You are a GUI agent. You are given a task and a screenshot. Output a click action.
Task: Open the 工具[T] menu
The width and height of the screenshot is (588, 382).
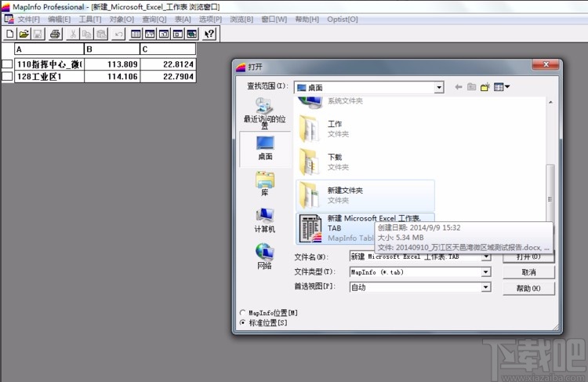tap(89, 19)
